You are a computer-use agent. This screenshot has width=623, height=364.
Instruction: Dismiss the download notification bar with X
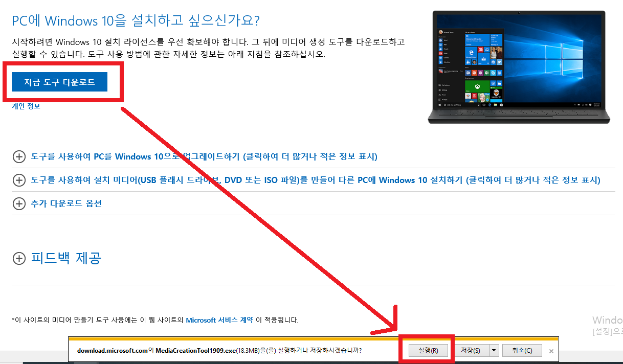click(551, 351)
